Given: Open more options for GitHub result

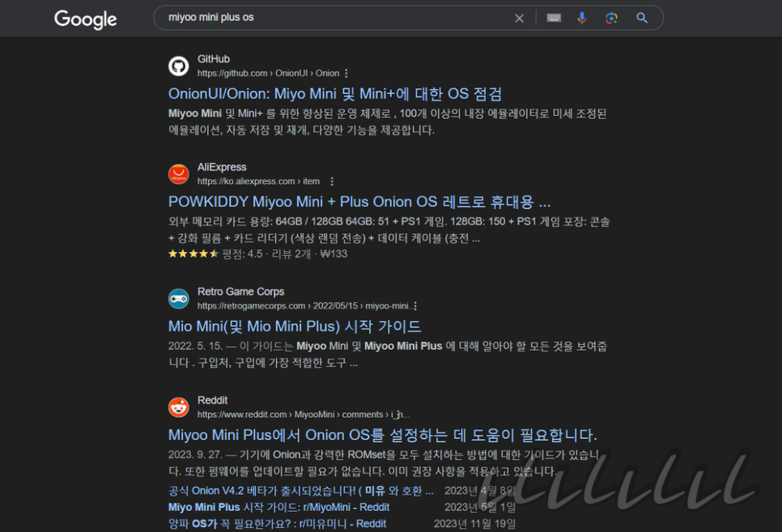Looking at the screenshot, I should pos(346,74).
